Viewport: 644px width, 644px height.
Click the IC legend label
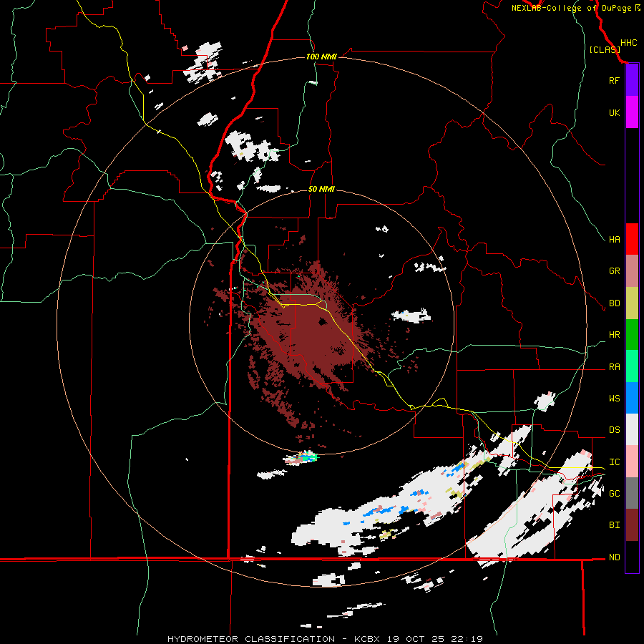[614, 462]
